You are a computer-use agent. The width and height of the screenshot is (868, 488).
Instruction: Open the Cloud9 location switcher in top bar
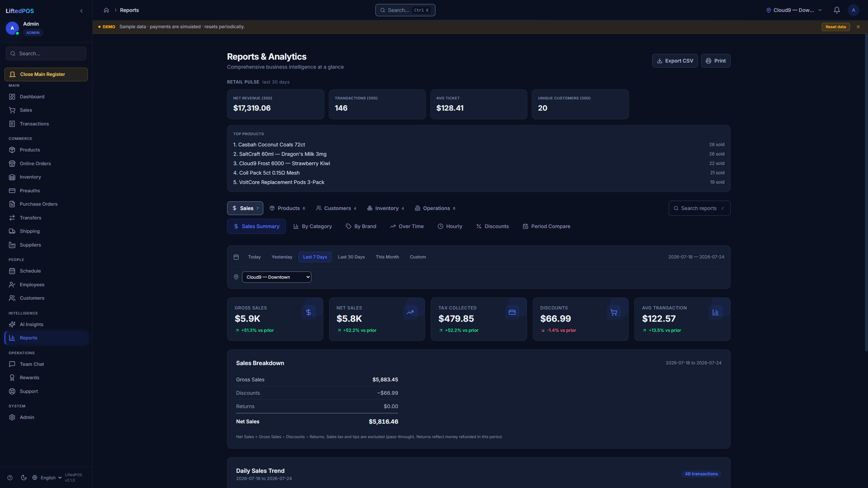[x=794, y=10]
